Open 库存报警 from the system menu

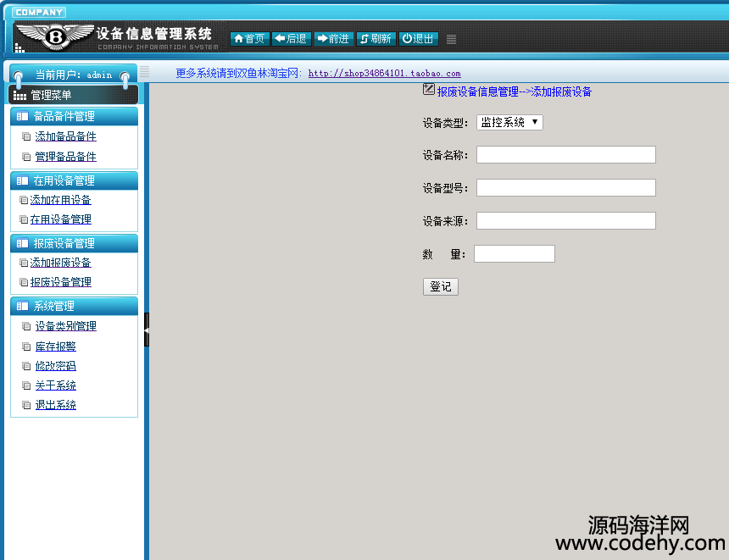(55, 347)
